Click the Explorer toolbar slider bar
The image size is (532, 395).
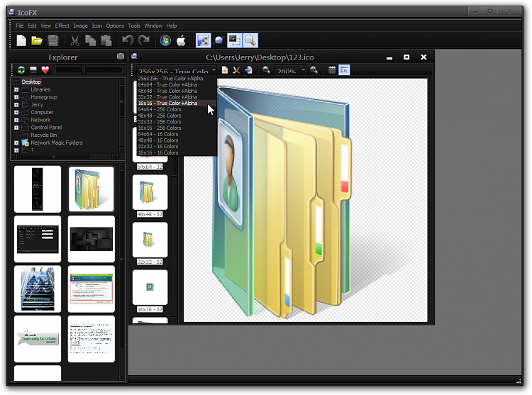pyautogui.click(x=89, y=70)
